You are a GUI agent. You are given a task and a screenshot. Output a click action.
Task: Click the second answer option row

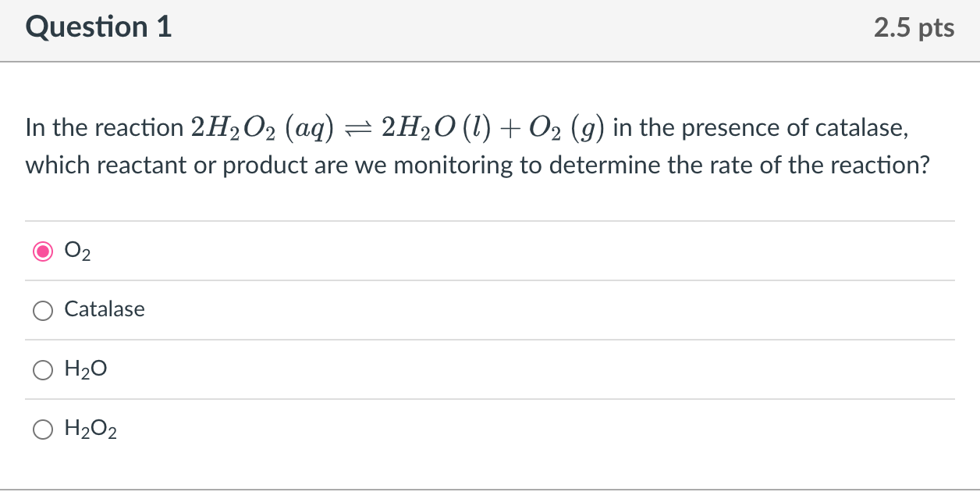312,310
